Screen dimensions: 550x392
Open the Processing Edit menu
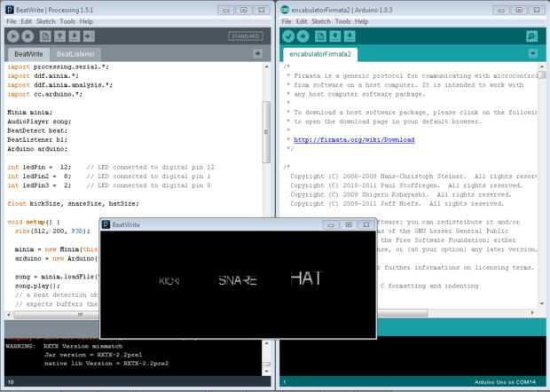pos(26,21)
